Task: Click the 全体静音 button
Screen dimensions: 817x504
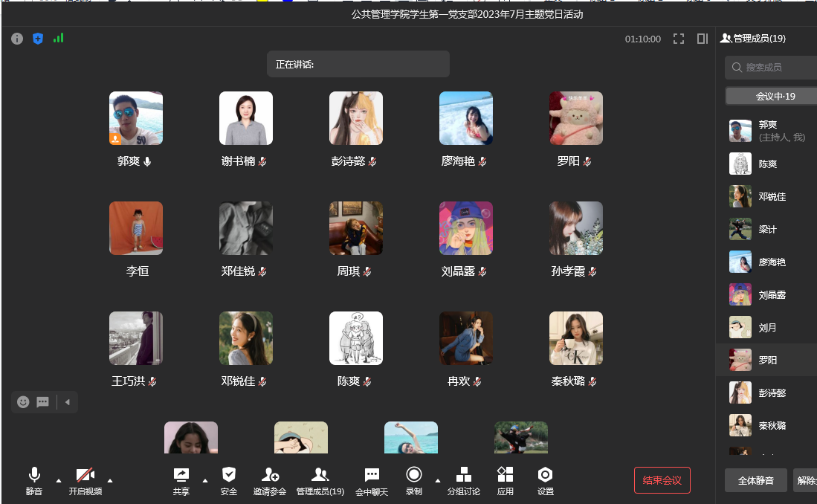Action: (755, 480)
